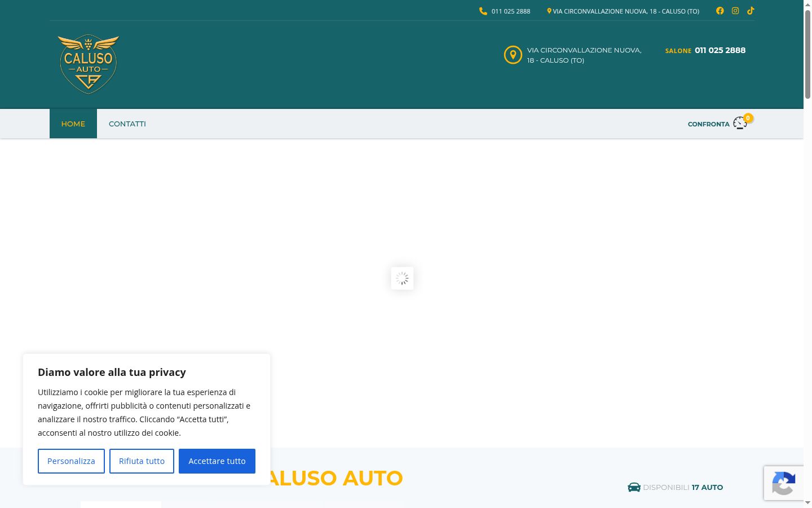The width and height of the screenshot is (812, 508).
Task: Call top bar number 011 025 2888
Action: [x=511, y=11]
